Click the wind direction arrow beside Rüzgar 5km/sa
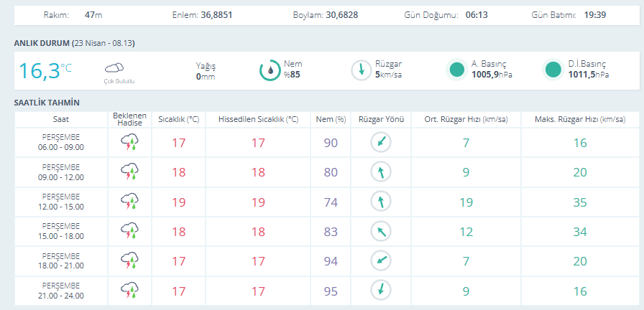Screen dimensions: 644x310 click(x=361, y=70)
